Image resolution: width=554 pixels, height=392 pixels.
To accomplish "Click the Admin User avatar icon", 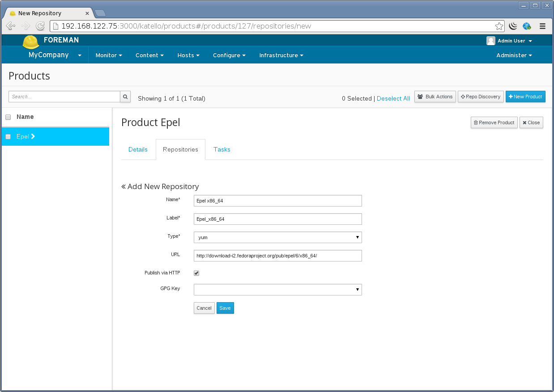I will tap(491, 41).
